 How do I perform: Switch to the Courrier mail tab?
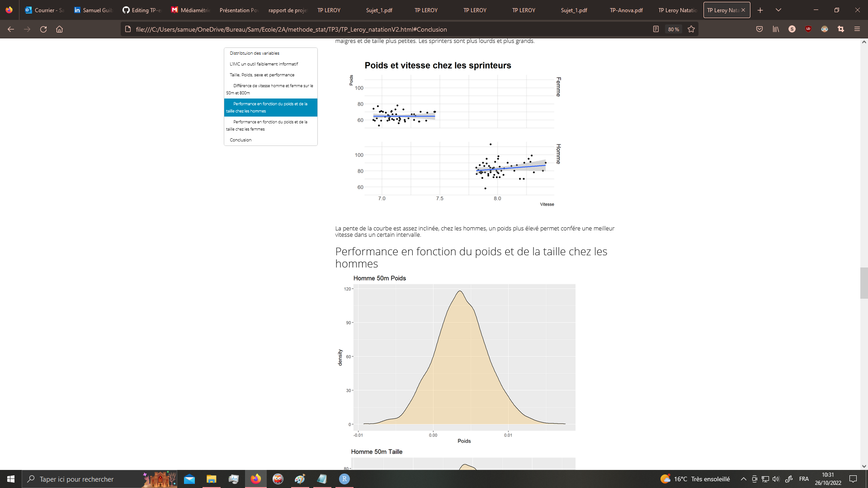[x=44, y=10]
